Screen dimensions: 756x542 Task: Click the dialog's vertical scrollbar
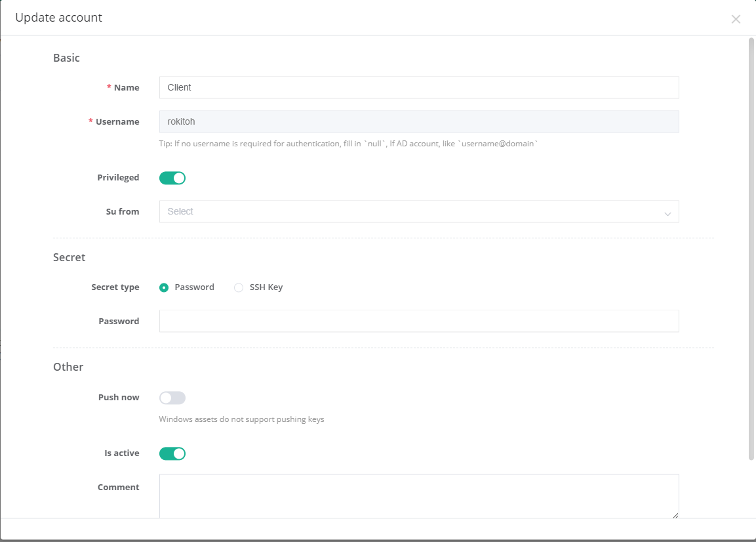tap(751, 249)
